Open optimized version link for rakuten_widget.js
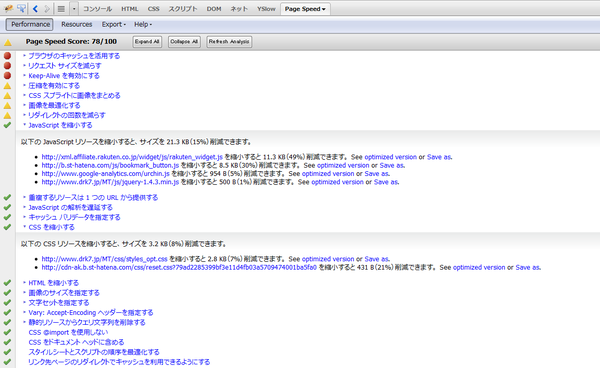600x368 pixels. pyautogui.click(x=390, y=157)
